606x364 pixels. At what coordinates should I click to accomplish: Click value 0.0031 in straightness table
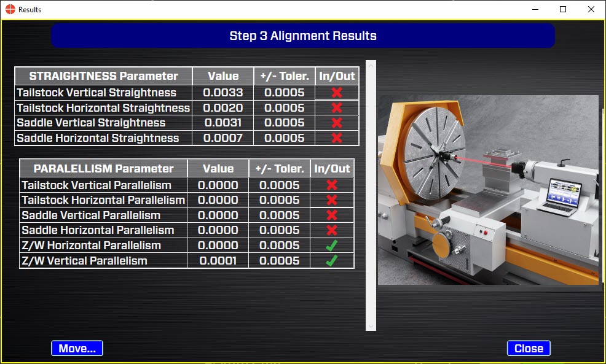pos(223,123)
